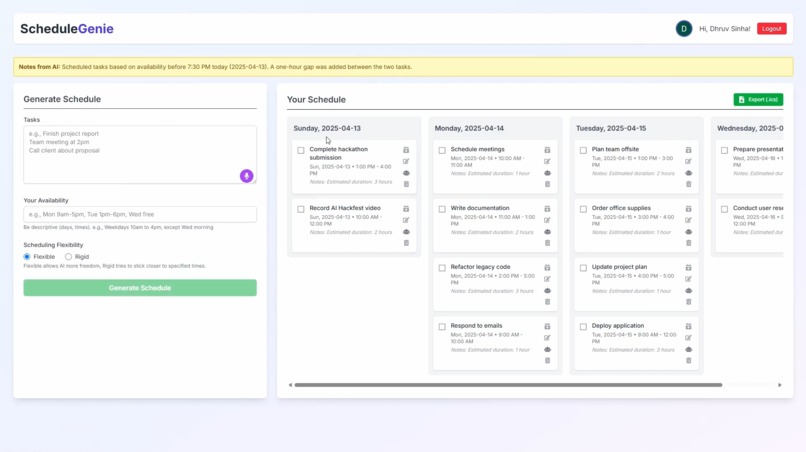Screen dimensions: 806x452
Task: Export schedule as .ics file
Action: [758, 99]
